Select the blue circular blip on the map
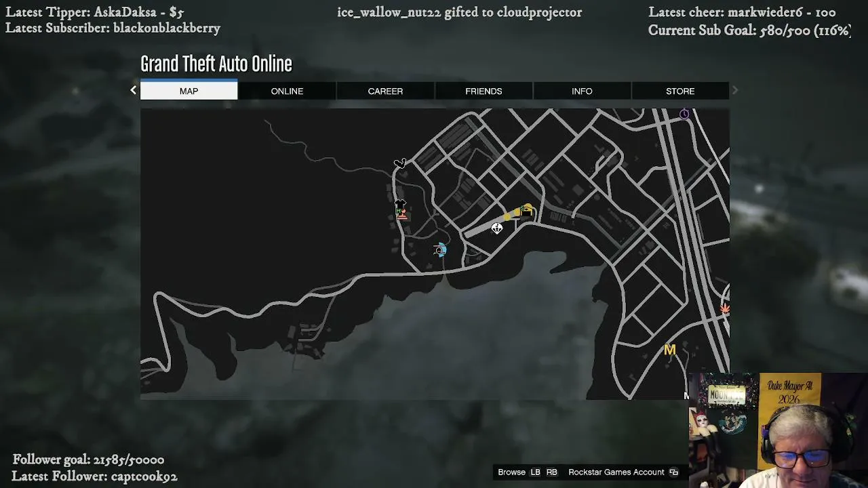 (x=440, y=251)
